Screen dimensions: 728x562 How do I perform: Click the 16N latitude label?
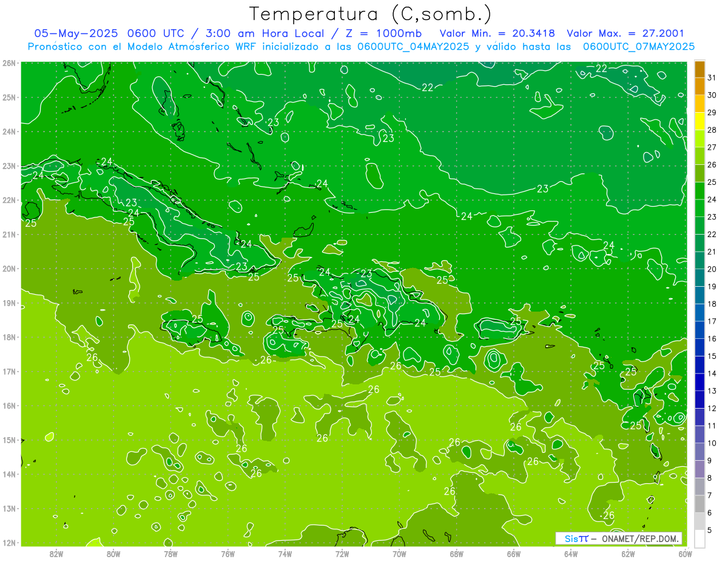(8, 406)
